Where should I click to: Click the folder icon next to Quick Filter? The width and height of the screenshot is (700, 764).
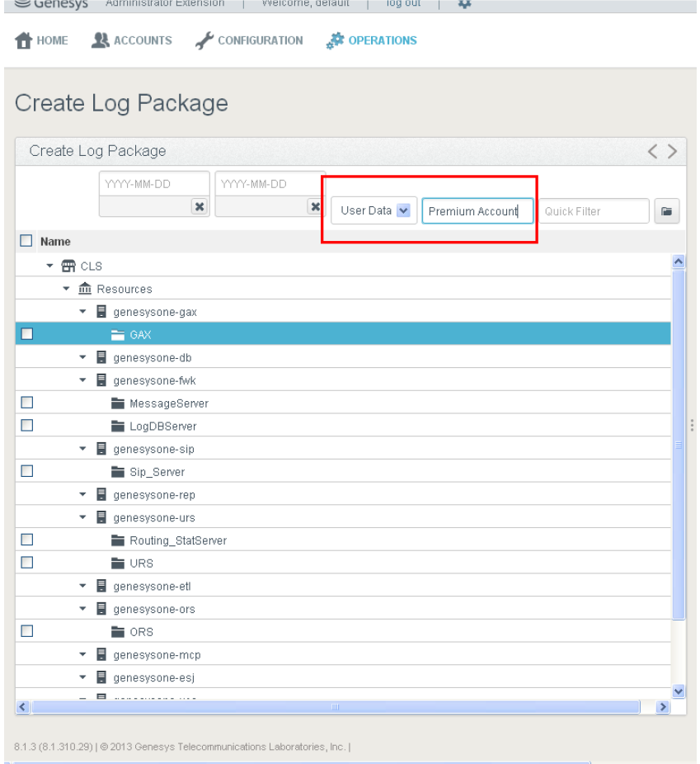(x=666, y=211)
